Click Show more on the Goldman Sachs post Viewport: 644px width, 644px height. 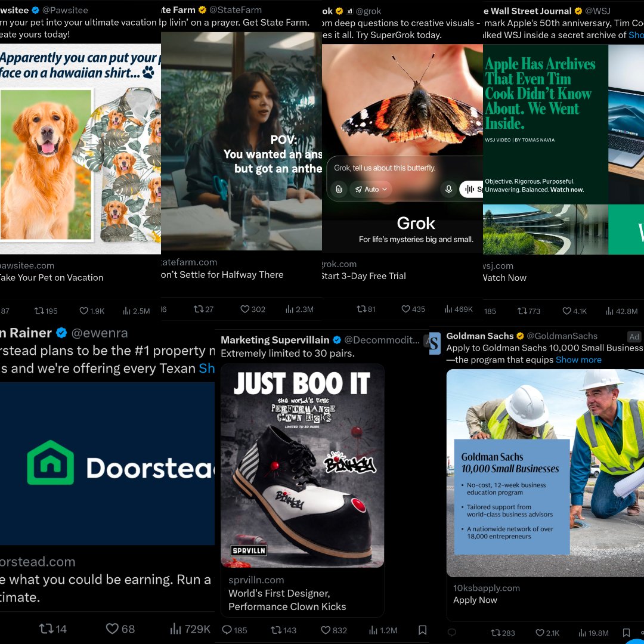(578, 360)
